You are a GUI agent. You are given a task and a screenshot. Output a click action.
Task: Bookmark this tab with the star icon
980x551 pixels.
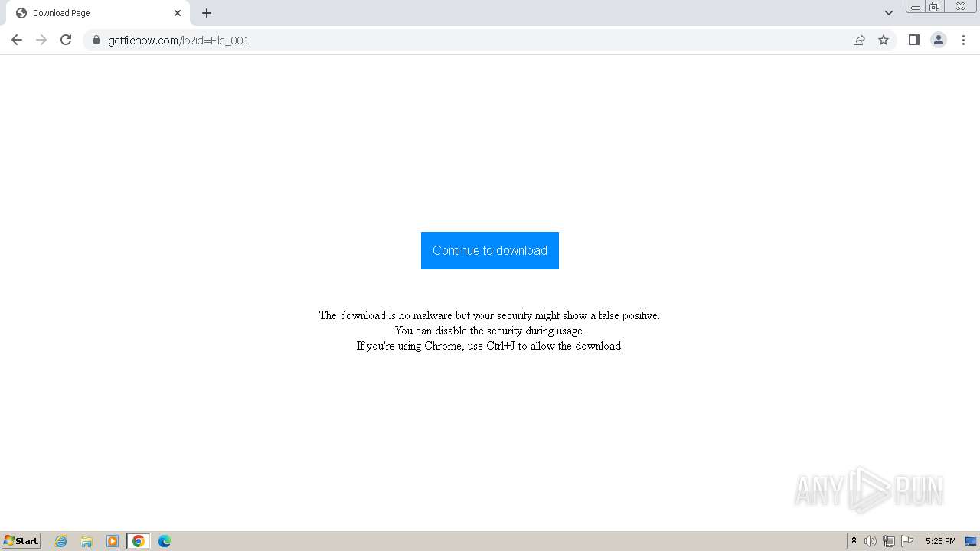point(884,40)
